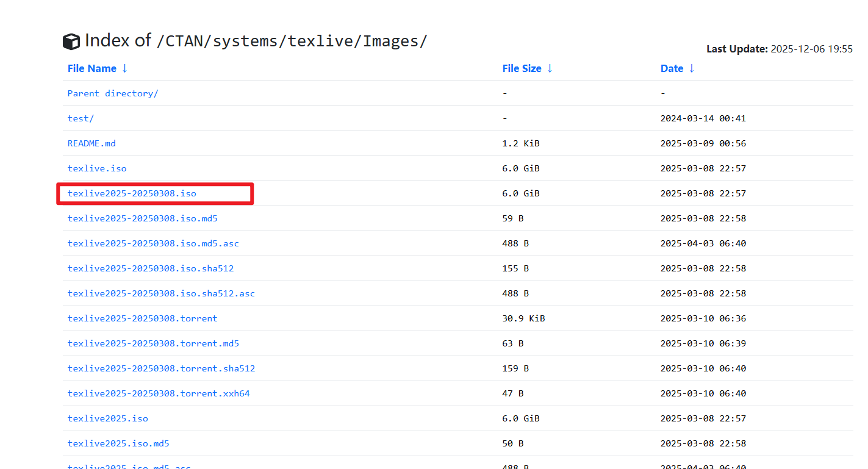Download the texlive.iso file
The width and height of the screenshot is (868, 469).
click(97, 168)
